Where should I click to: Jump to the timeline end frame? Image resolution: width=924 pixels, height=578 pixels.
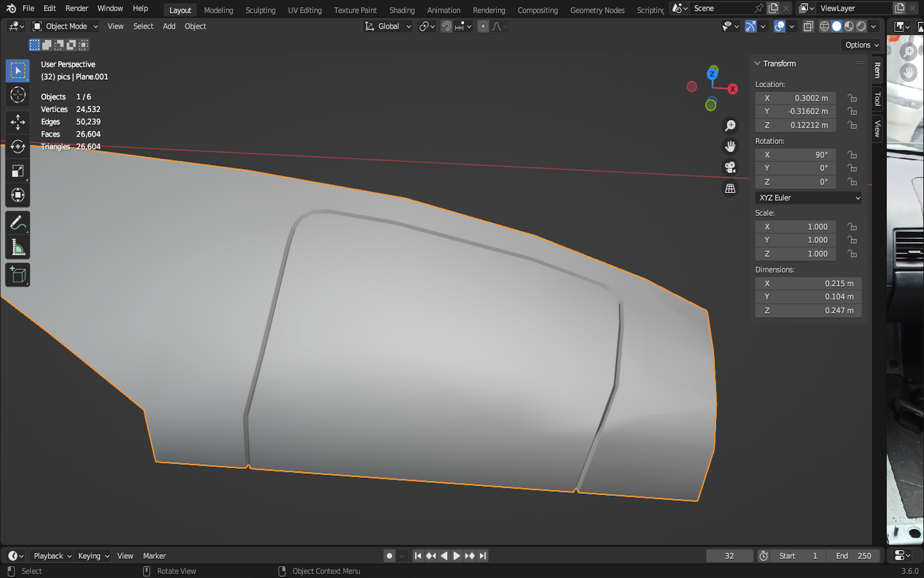click(x=483, y=556)
